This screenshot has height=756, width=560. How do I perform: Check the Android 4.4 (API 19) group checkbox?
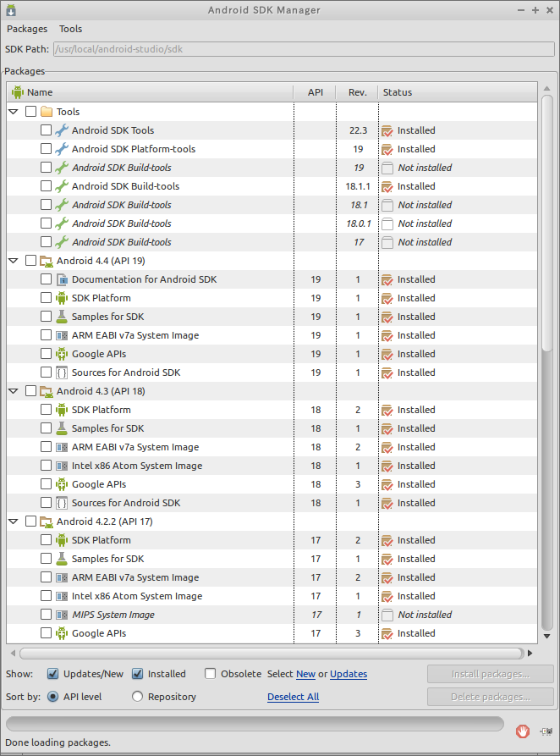coord(30,261)
